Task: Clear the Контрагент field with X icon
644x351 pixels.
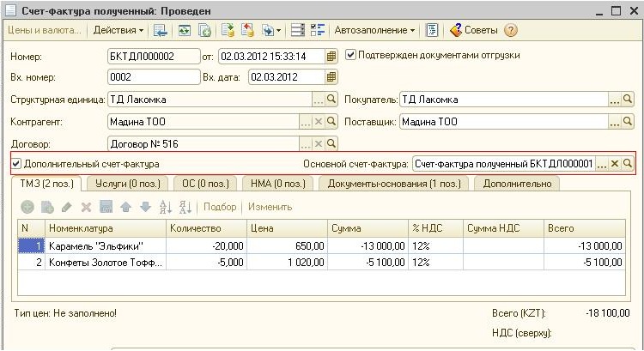Action: pos(318,122)
